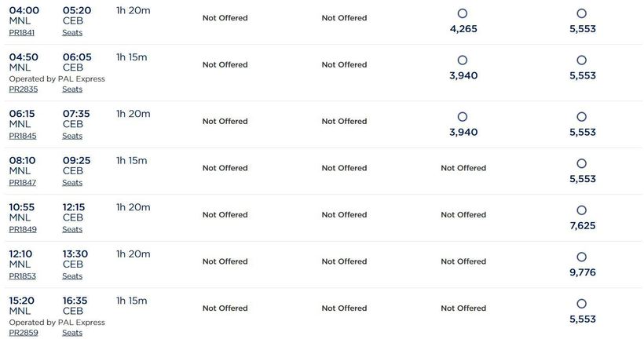Viewport: 644px width, 343px height.
Task: Choose the 3,940 fare for flight PR1845
Action: (462, 117)
